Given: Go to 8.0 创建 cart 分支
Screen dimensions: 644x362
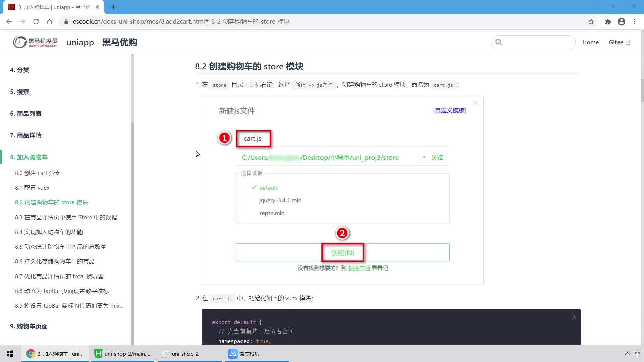Looking at the screenshot, I should point(38,173).
